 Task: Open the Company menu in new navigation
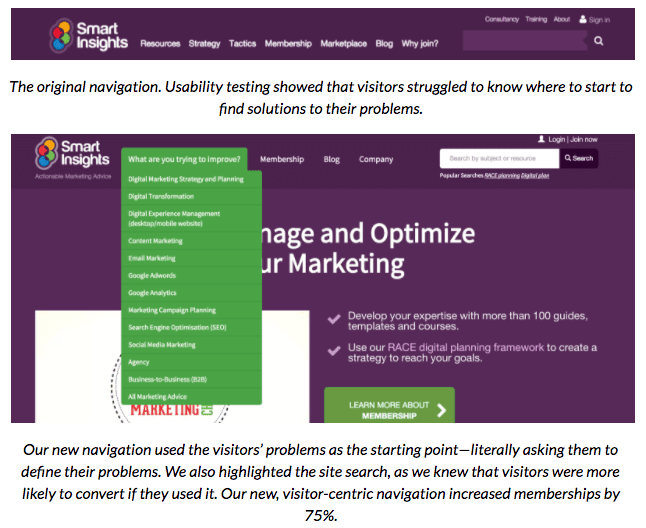[376, 159]
